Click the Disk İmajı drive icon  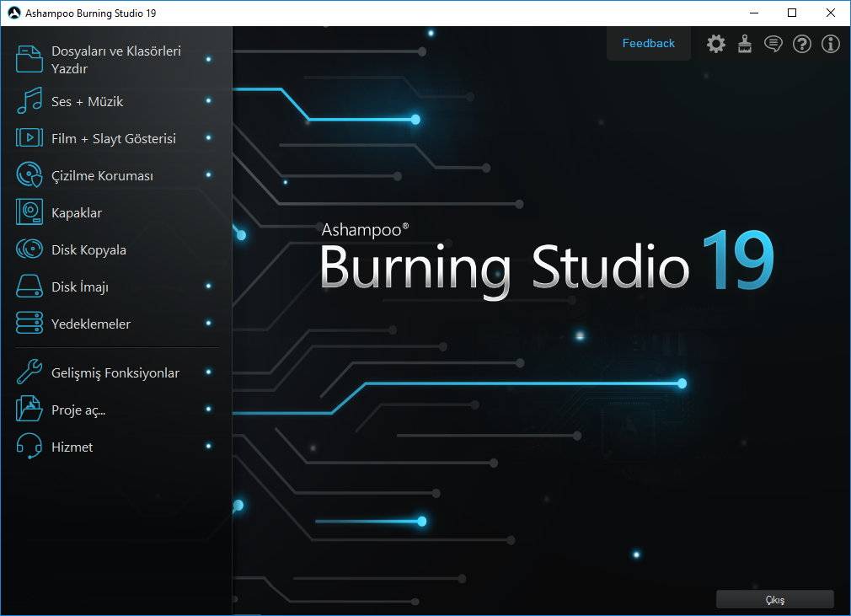(29, 287)
